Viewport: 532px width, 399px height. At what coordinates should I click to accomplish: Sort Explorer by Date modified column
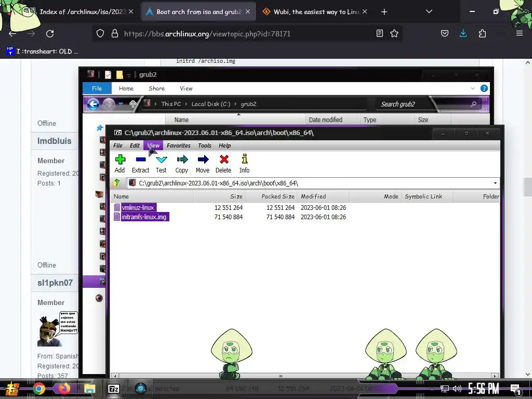pos(332,120)
